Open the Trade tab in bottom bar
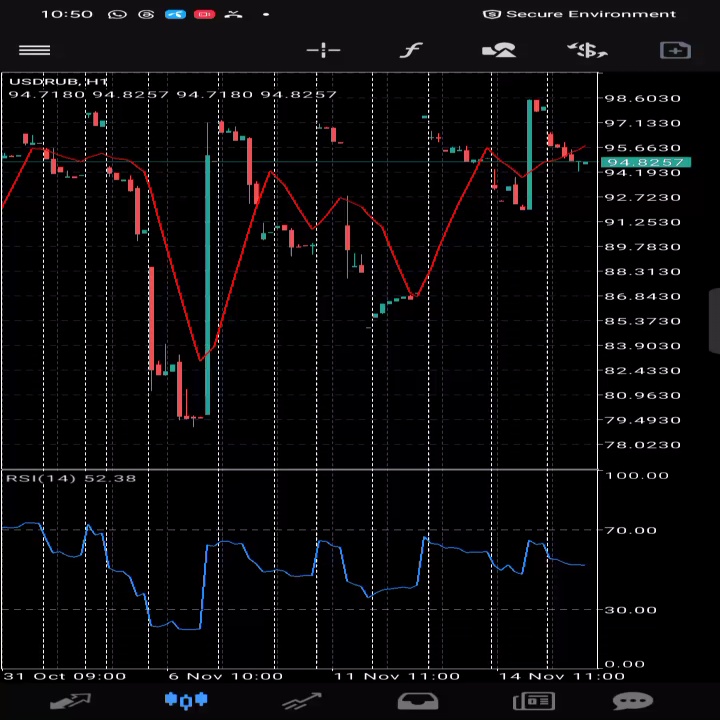 pos(301,701)
